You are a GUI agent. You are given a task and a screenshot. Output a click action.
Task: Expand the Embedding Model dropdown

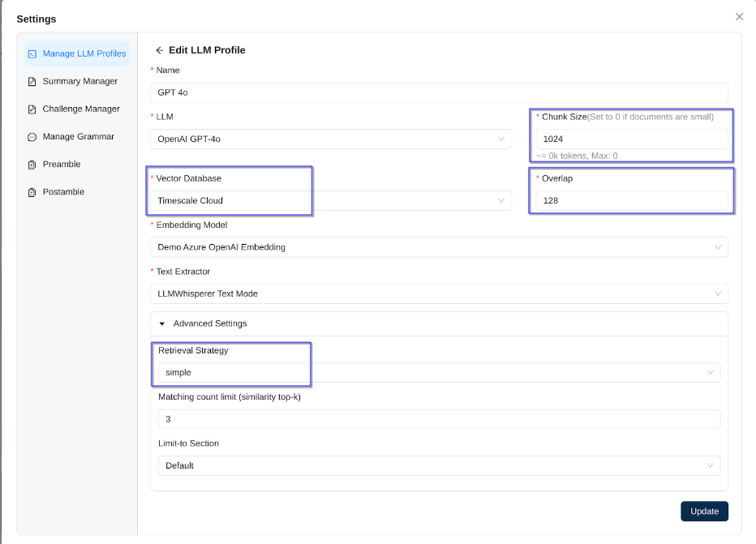(x=438, y=247)
